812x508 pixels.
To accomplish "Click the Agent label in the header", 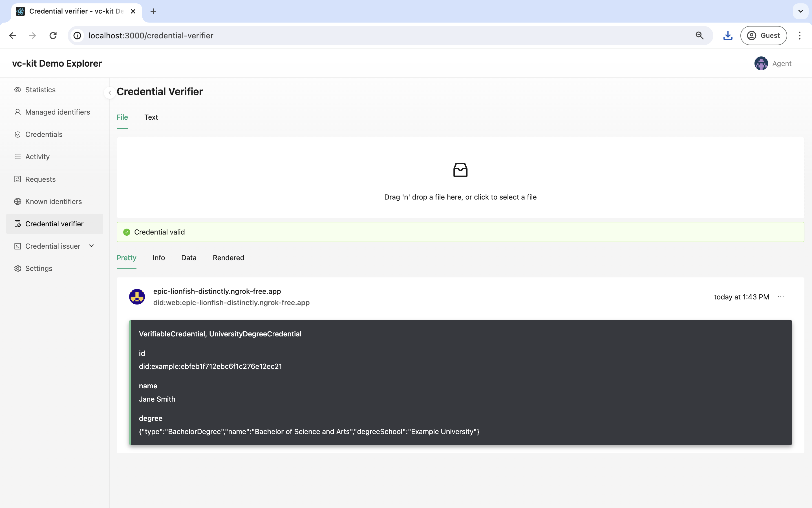I will (782, 63).
